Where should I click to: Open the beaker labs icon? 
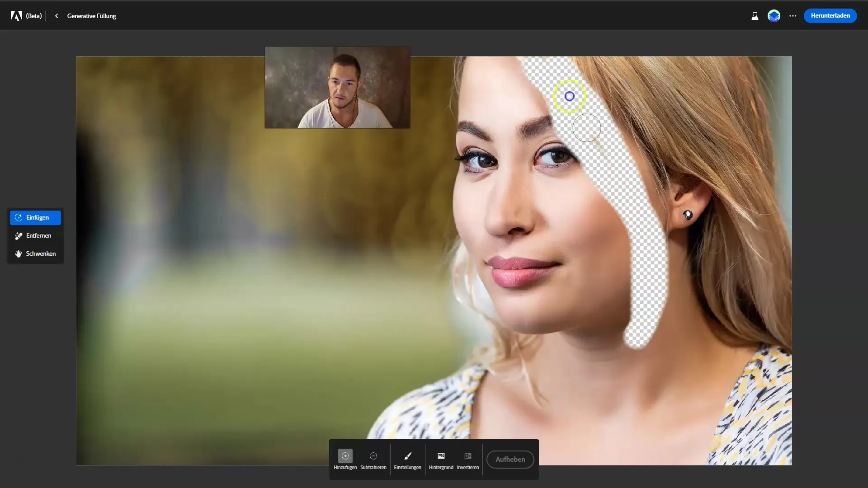tap(755, 16)
